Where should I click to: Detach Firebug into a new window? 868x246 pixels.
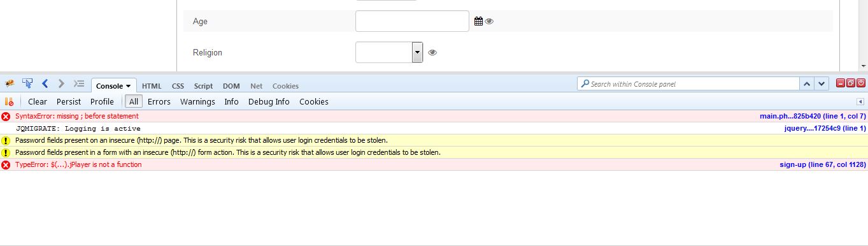pyautogui.click(x=851, y=83)
